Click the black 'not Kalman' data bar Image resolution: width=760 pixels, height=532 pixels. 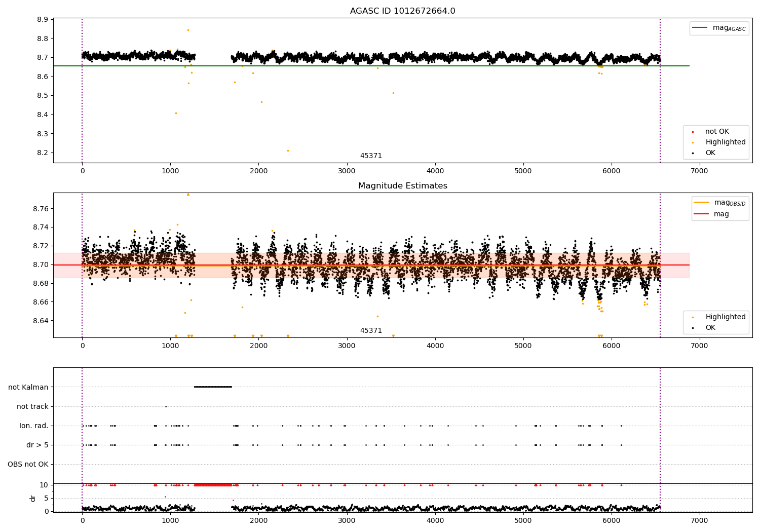click(213, 387)
